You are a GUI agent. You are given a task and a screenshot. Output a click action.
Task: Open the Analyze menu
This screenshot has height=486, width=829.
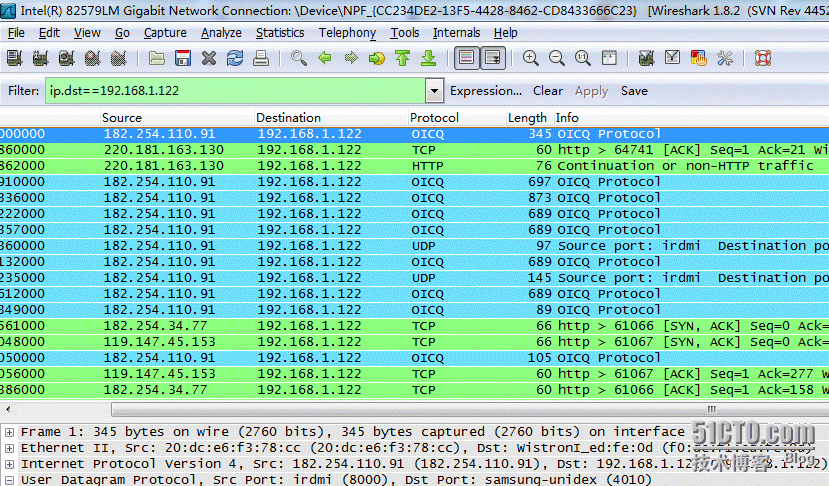pyautogui.click(x=221, y=33)
